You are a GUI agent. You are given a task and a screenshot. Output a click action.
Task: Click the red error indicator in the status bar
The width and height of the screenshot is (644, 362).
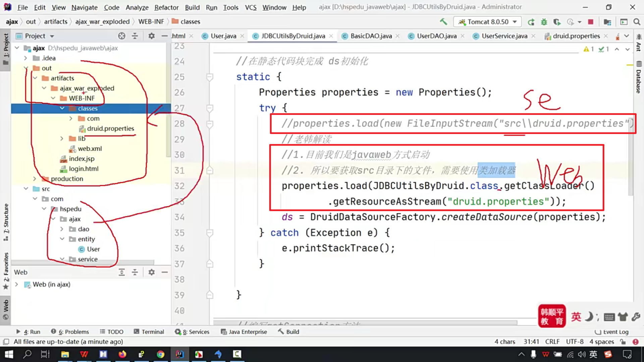pos(636,342)
